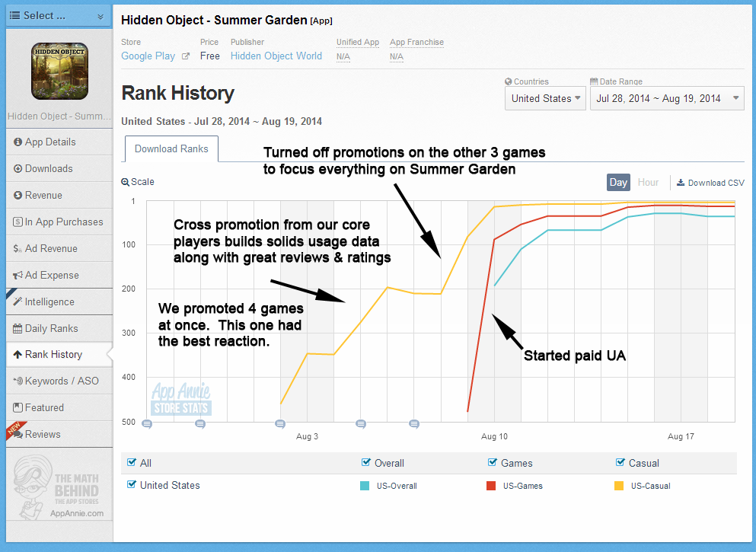Click the download icon beside Downloads

[x=18, y=169]
